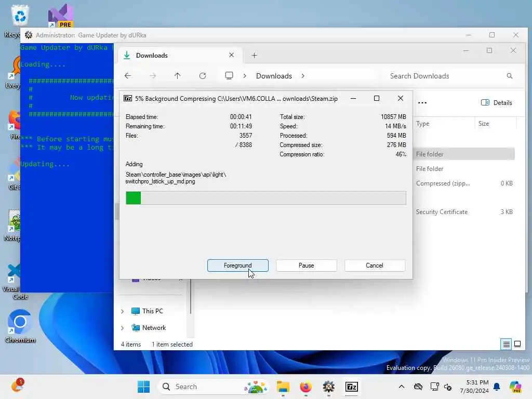Click the muted volume tray icon

pos(447,387)
